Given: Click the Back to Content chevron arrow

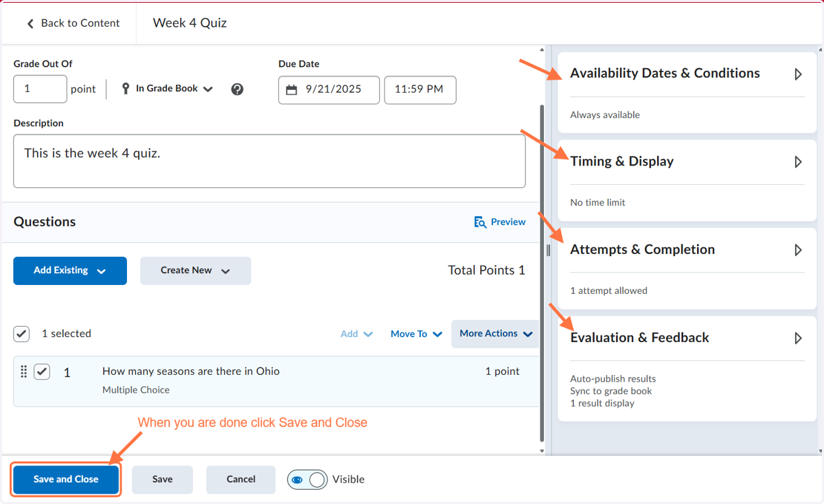Looking at the screenshot, I should pos(30,23).
